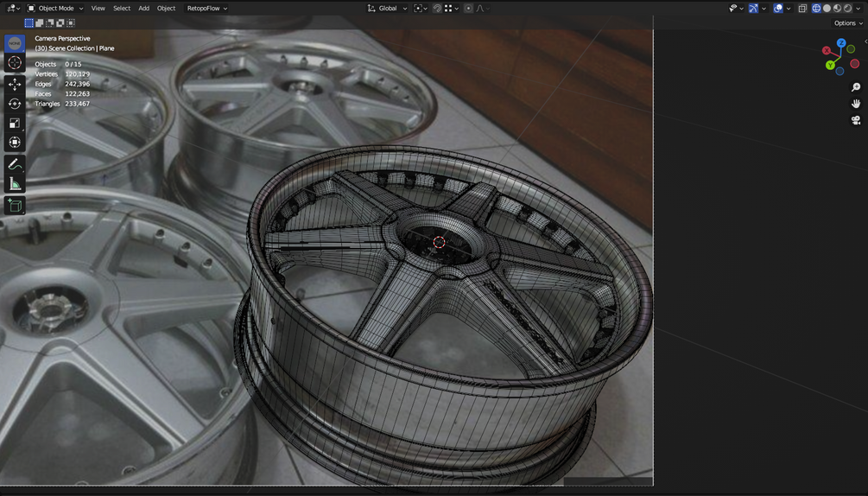Switch to solid viewport shading
This screenshot has width=868, height=496.
click(x=827, y=9)
